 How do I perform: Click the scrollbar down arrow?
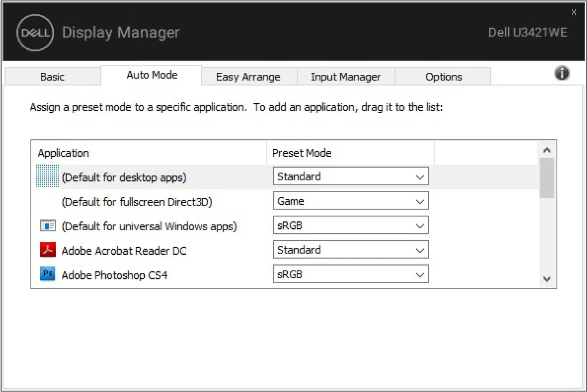click(x=547, y=280)
